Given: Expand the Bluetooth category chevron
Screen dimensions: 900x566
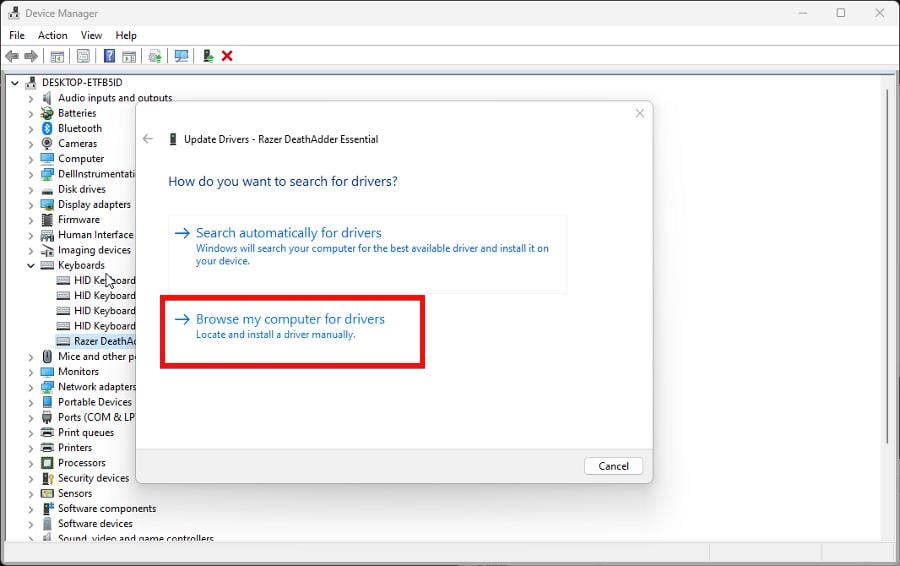Looking at the screenshot, I should tap(31, 129).
